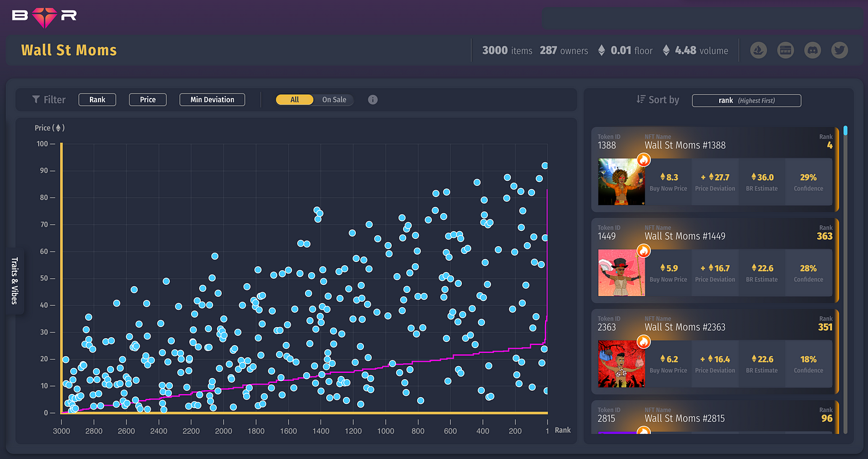Select the All toggle option
This screenshot has width=868, height=459.
[294, 100]
